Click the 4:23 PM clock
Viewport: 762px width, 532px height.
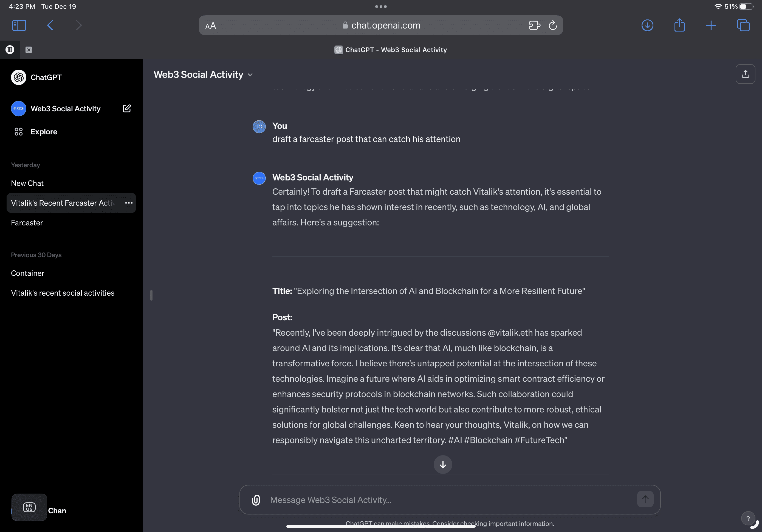click(x=22, y=7)
